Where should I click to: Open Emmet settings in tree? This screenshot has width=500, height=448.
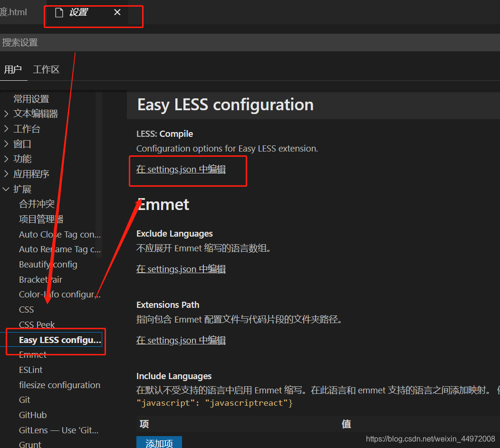(33, 354)
